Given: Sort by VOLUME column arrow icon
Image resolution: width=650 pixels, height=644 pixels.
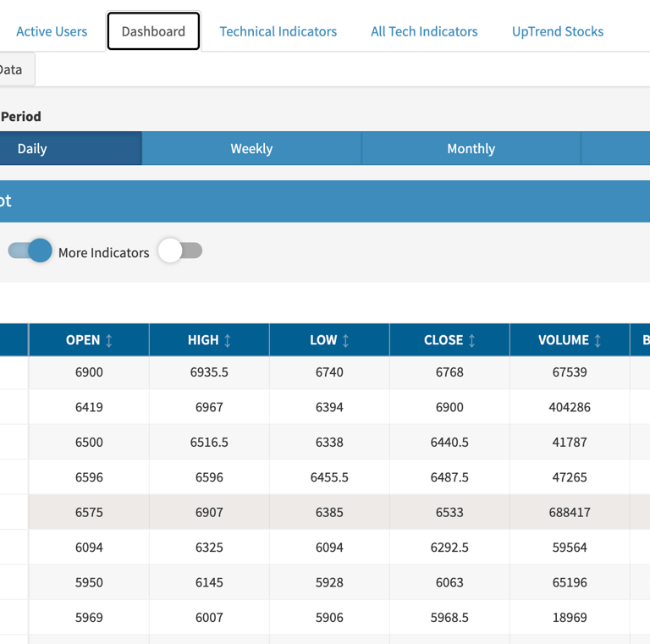Looking at the screenshot, I should 598,340.
